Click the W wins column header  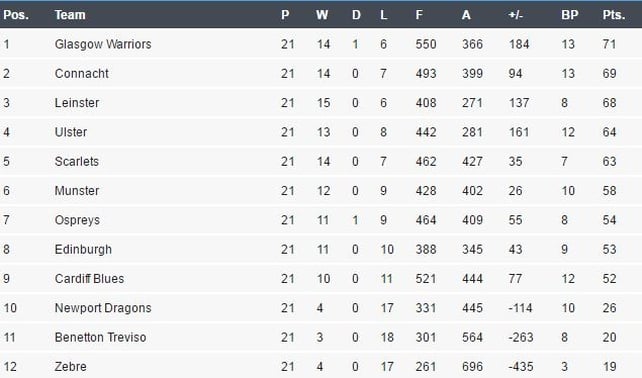pos(322,15)
